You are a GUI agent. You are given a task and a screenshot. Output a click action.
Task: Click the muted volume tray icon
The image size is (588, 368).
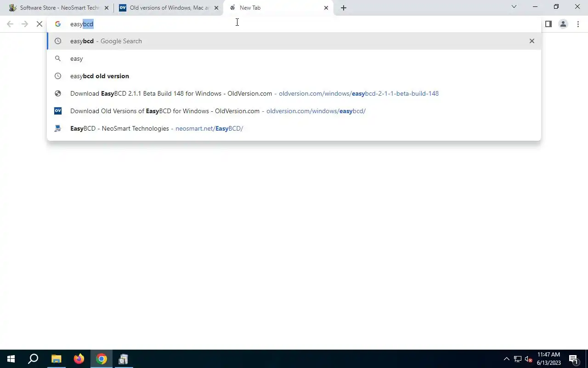[x=528, y=359]
